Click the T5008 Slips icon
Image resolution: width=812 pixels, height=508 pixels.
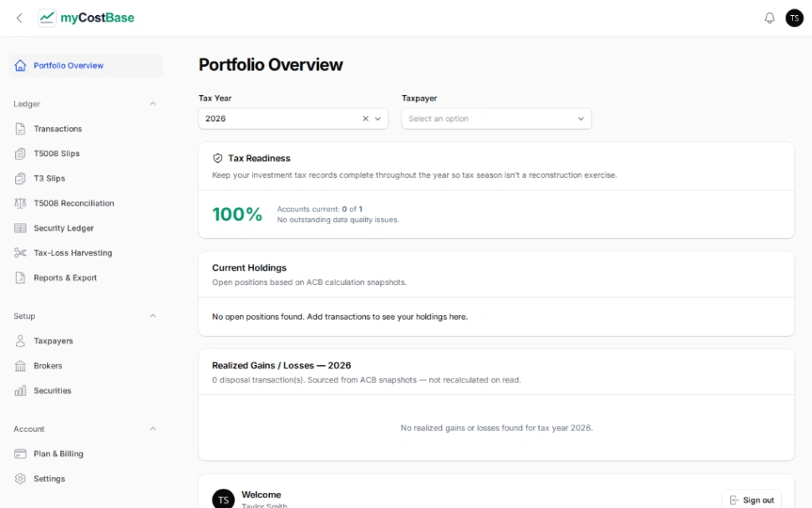point(20,153)
